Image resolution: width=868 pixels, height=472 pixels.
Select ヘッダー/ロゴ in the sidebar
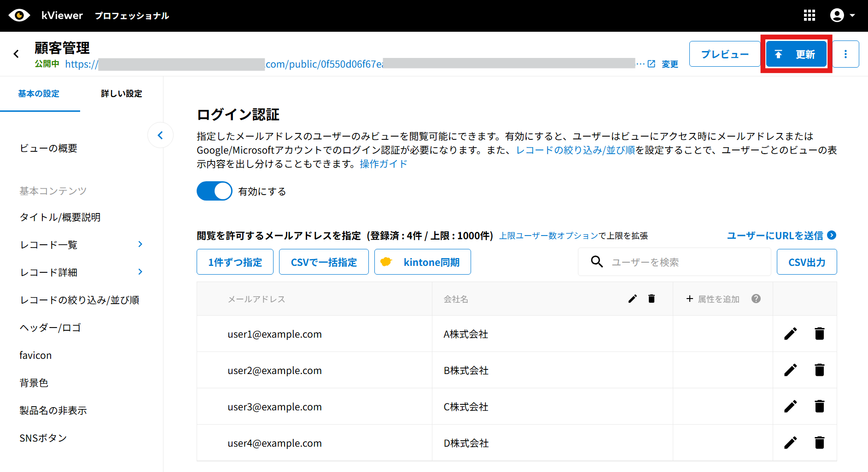pyautogui.click(x=50, y=328)
